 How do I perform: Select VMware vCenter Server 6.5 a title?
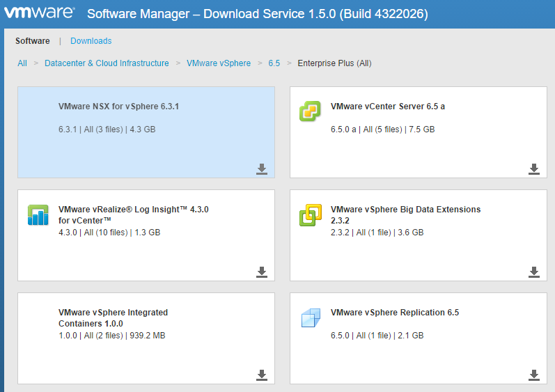pos(388,107)
